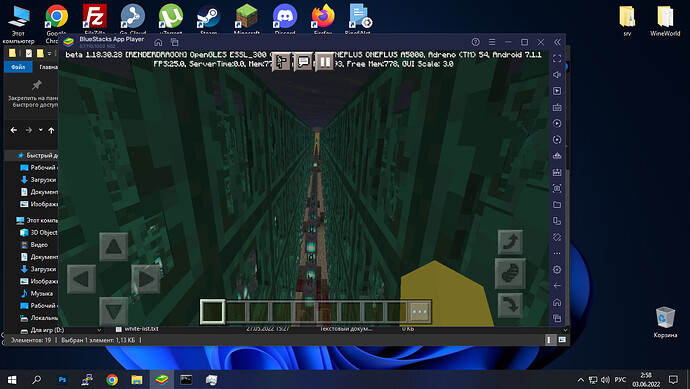
Task: Select the first Minecraft hotbar slot
Action: 213,312
